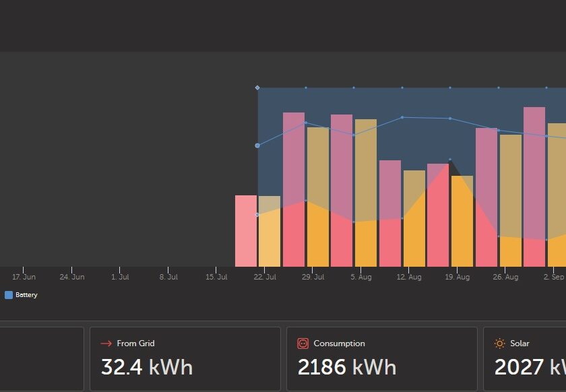Click the red From Grid arrow icon
This screenshot has height=392, width=566.
pos(106,344)
